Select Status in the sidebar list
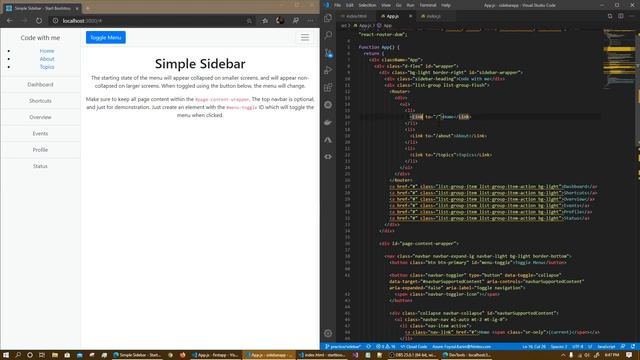640x360 pixels. 40,166
